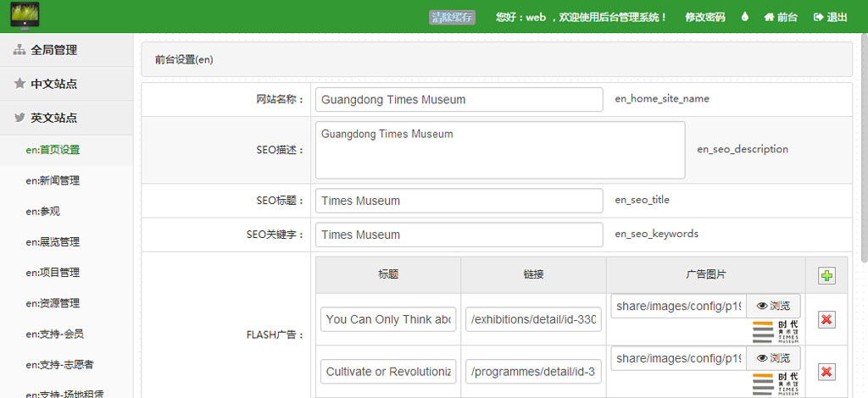
Task: Click the green plus add-row icon
Action: pyautogui.click(x=826, y=275)
